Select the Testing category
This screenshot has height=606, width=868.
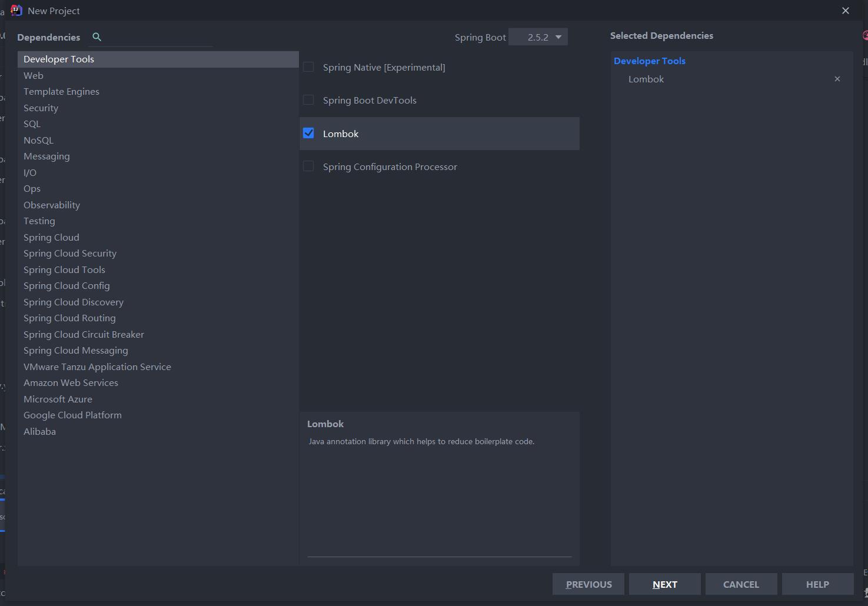[158, 221]
